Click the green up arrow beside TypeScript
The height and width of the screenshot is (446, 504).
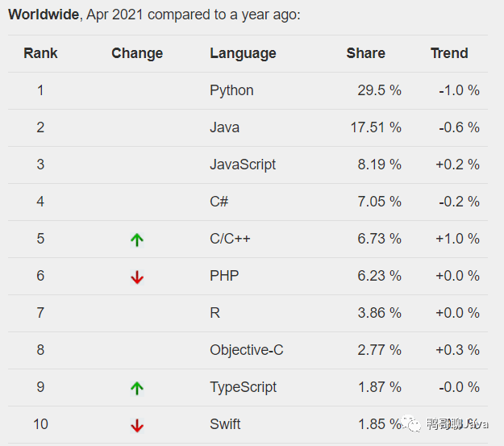coord(137,388)
